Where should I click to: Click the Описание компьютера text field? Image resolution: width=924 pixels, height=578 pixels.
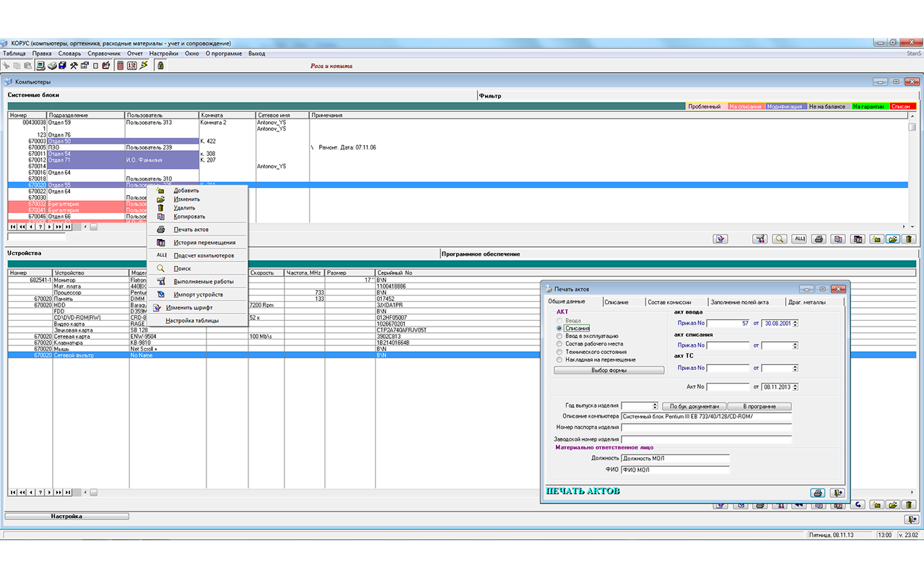[x=707, y=417]
